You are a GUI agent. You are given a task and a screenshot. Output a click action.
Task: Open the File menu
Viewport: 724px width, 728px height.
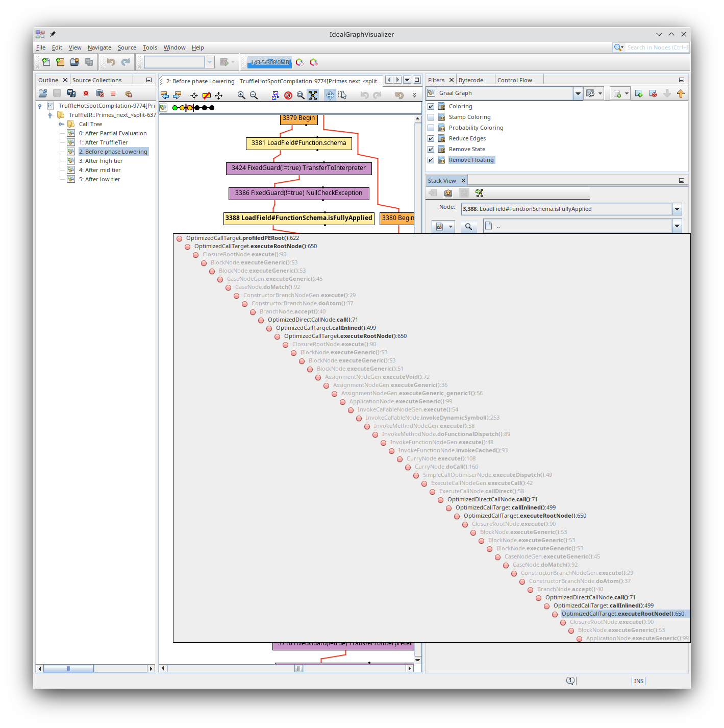(x=41, y=47)
